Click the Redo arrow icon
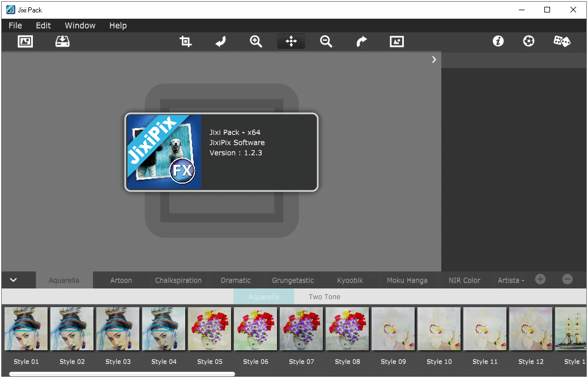This screenshot has height=378, width=588. click(361, 41)
